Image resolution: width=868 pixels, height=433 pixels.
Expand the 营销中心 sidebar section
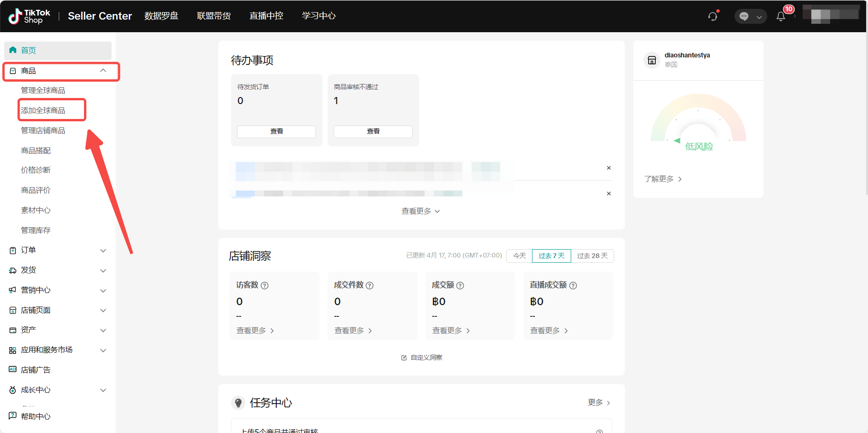[103, 290]
